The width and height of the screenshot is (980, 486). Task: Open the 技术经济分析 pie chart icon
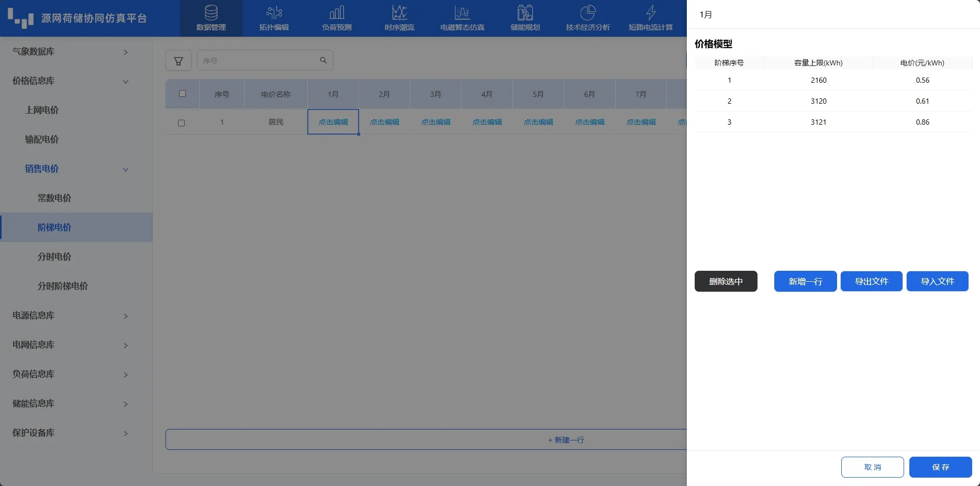coord(588,13)
